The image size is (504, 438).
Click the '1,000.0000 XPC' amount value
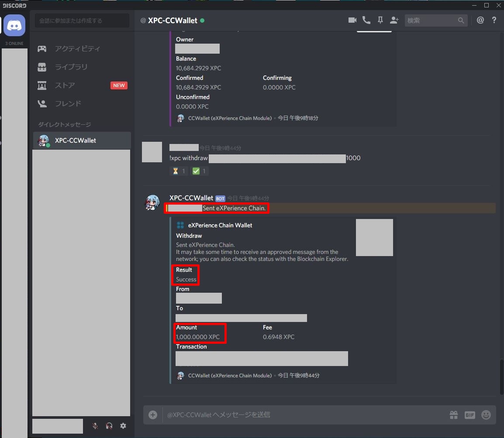pyautogui.click(x=198, y=337)
